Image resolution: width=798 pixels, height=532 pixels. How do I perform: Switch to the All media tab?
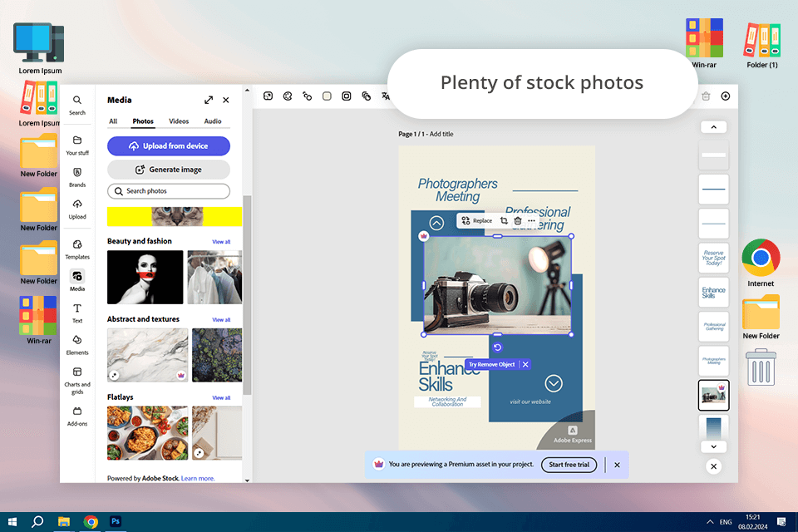(x=113, y=121)
